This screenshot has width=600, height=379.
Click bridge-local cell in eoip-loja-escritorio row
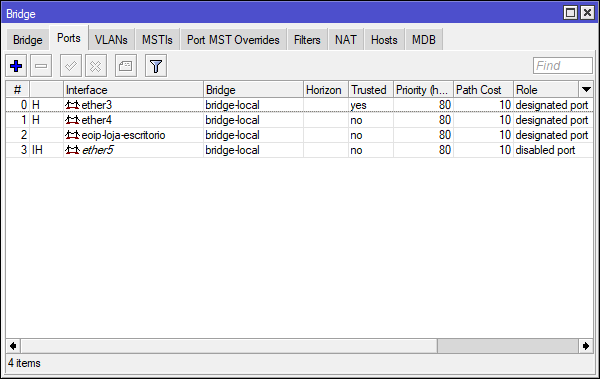[x=232, y=135]
